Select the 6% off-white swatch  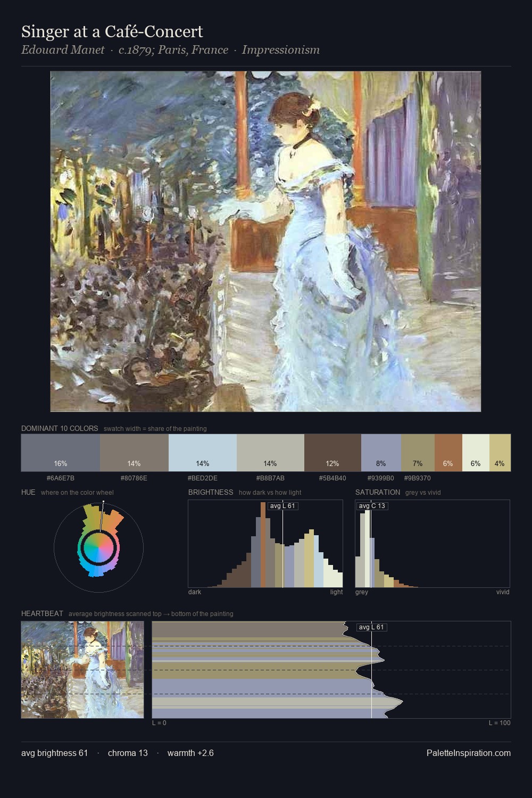coord(476,453)
